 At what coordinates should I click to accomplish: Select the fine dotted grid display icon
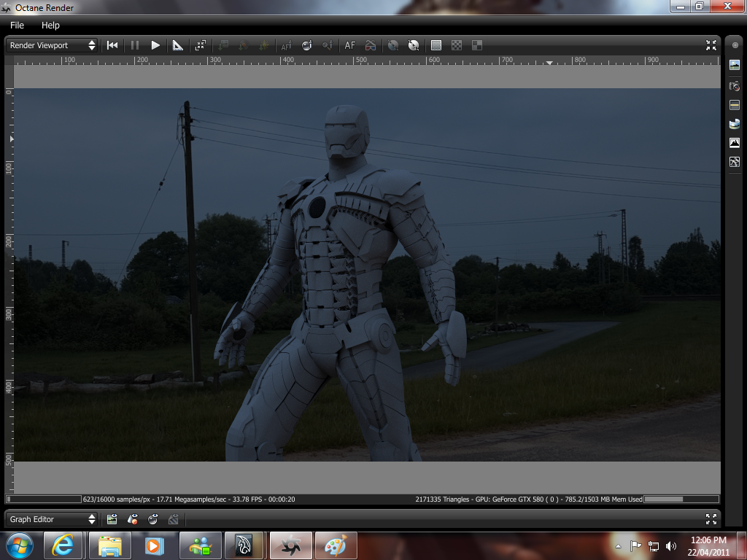pos(436,45)
